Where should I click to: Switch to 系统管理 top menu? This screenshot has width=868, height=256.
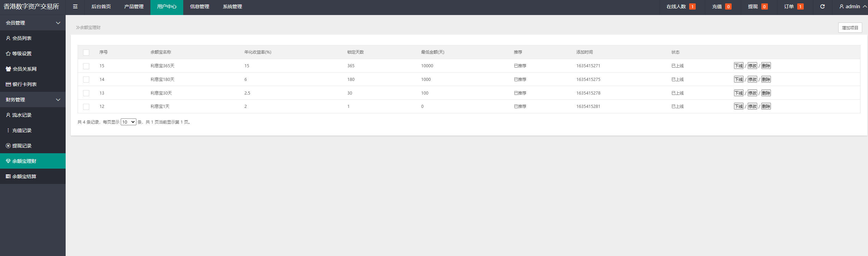click(x=232, y=6)
